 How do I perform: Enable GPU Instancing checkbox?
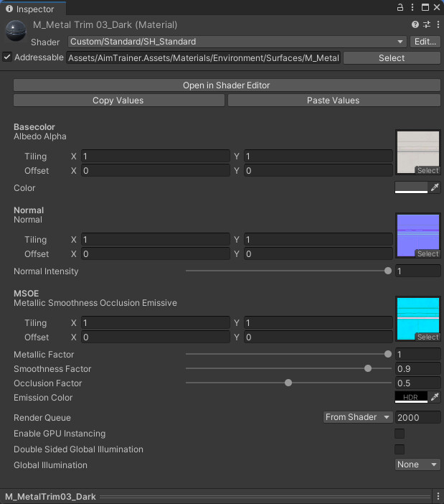coord(400,434)
